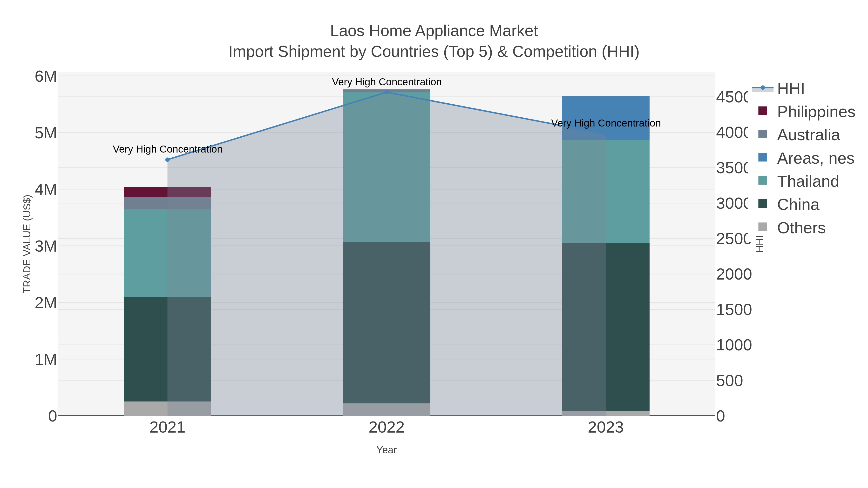
Task: Click 'Very High Concentration' annotation above 2021
Action: pos(168,149)
